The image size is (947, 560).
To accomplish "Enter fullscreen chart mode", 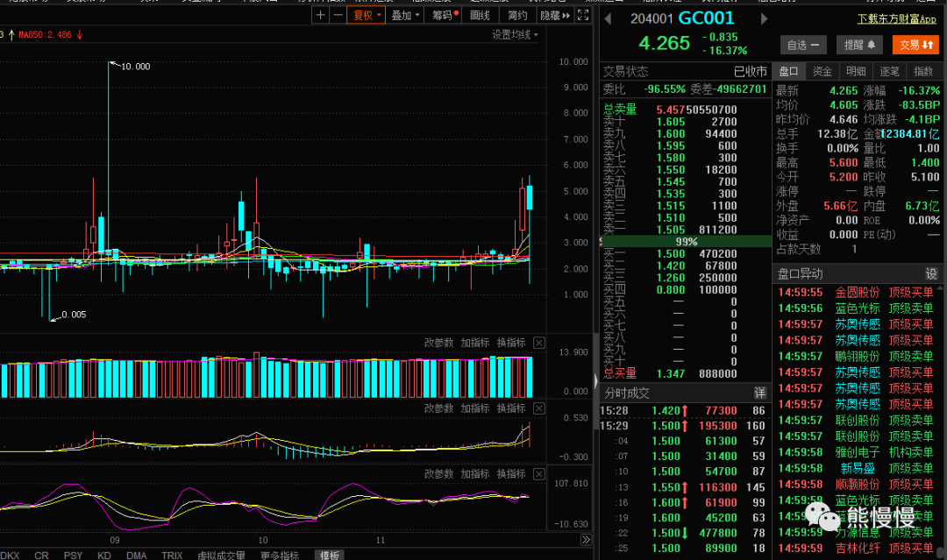I will [x=583, y=15].
